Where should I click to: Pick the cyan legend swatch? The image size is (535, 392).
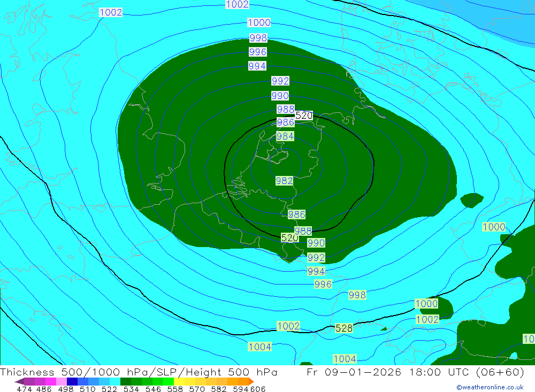point(115,381)
